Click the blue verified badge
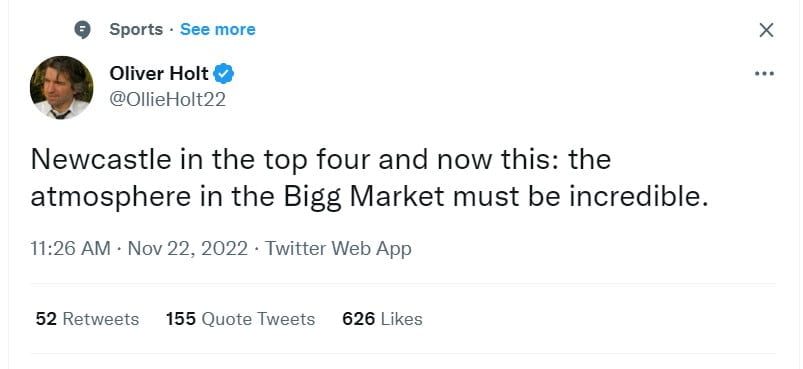Screen dimensions: 803x369 tap(224, 74)
